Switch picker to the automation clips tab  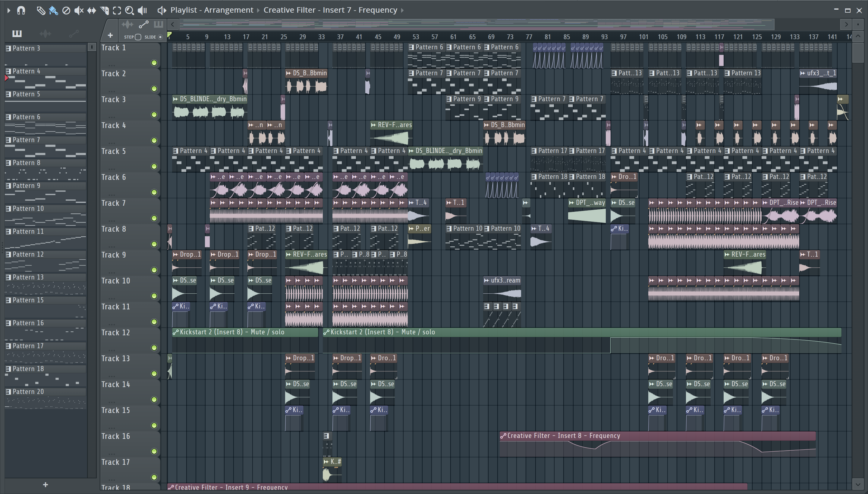pyautogui.click(x=74, y=34)
